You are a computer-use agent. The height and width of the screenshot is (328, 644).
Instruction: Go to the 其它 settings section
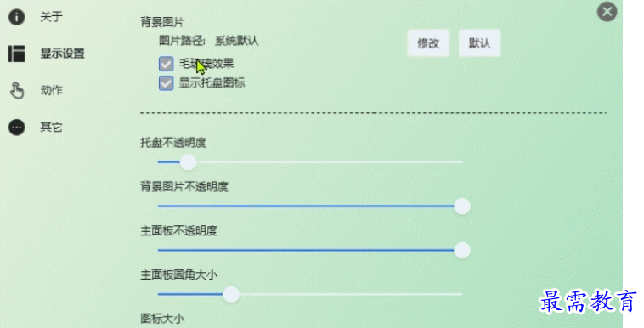[51, 127]
